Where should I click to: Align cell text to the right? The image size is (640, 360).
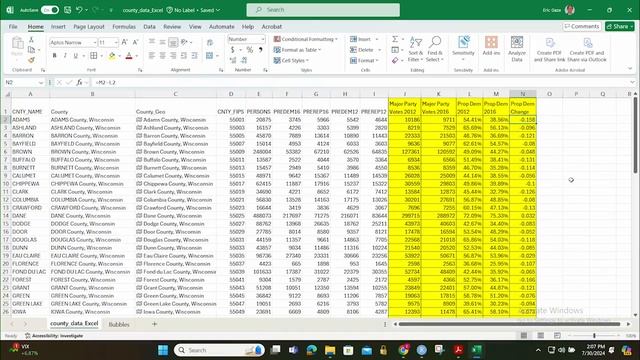point(173,56)
